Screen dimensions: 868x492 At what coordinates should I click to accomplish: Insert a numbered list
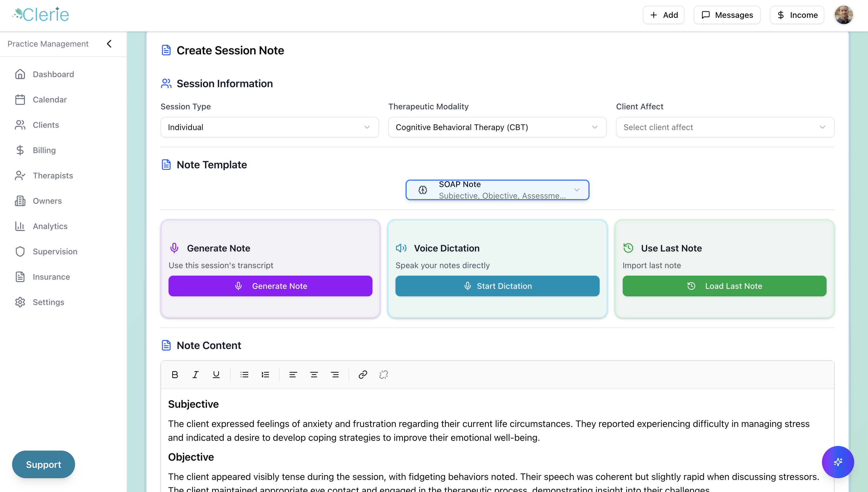click(x=265, y=374)
